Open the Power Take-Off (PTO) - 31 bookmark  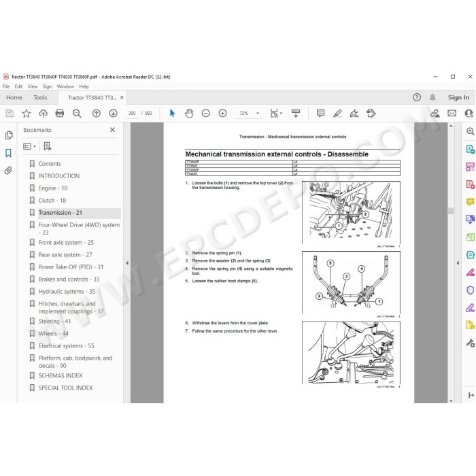71,267
